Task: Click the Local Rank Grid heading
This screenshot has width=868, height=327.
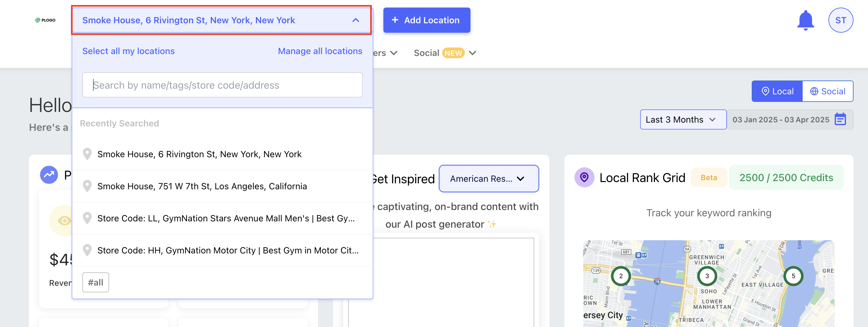Action: pos(642,177)
